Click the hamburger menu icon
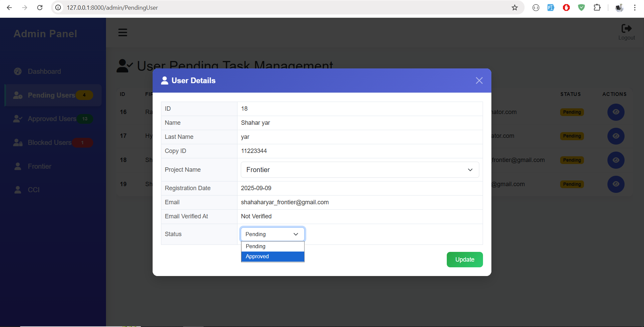644x327 pixels. pyautogui.click(x=122, y=33)
